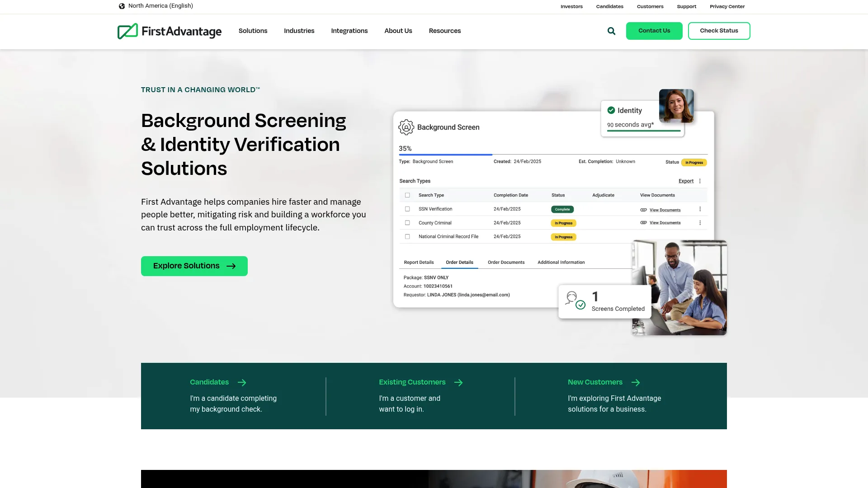The height and width of the screenshot is (488, 868).
Task: Toggle the Search Type header checkbox
Action: (x=407, y=195)
